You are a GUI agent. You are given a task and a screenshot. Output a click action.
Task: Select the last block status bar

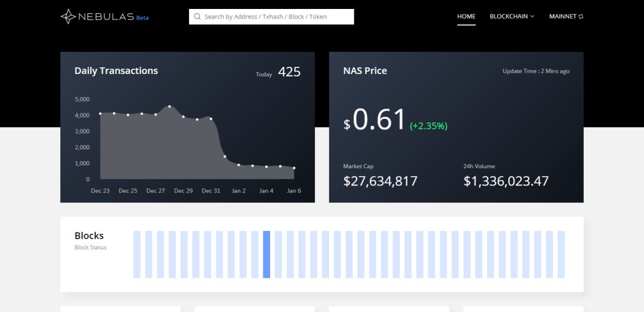click(x=561, y=255)
